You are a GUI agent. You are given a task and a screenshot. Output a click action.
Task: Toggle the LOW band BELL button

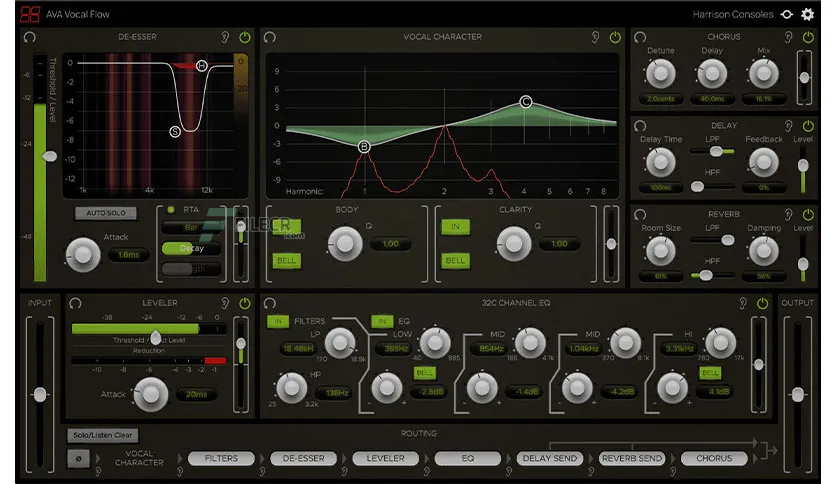click(424, 373)
